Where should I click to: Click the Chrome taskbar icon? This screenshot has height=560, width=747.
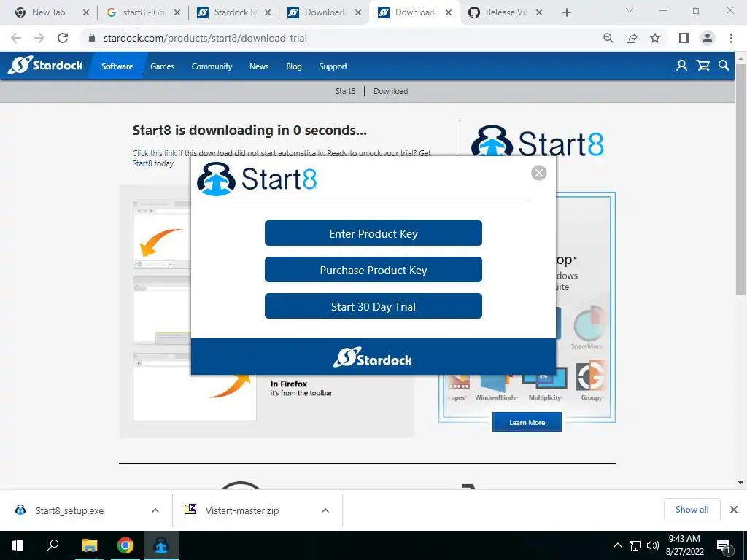[125, 545]
